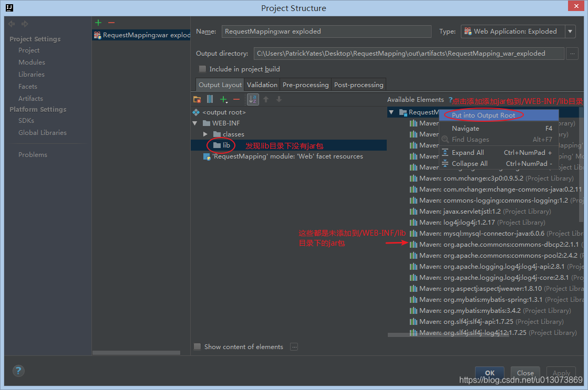Collapse the WEB-INF tree node

point(197,123)
